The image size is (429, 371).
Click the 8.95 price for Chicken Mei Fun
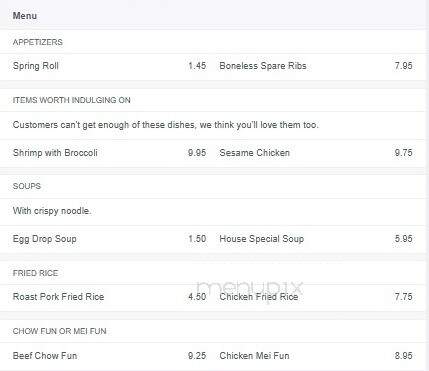click(x=404, y=356)
